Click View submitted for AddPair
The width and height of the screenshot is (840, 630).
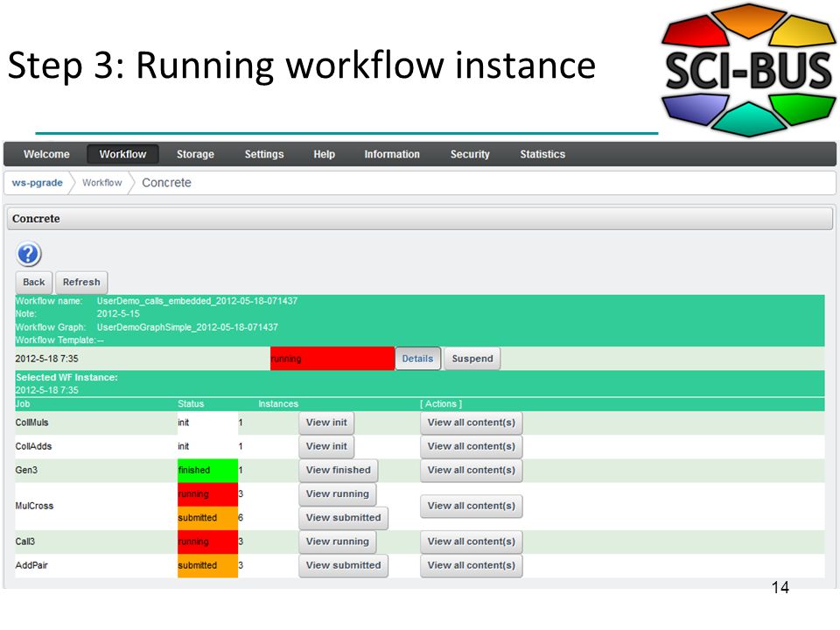click(x=343, y=566)
